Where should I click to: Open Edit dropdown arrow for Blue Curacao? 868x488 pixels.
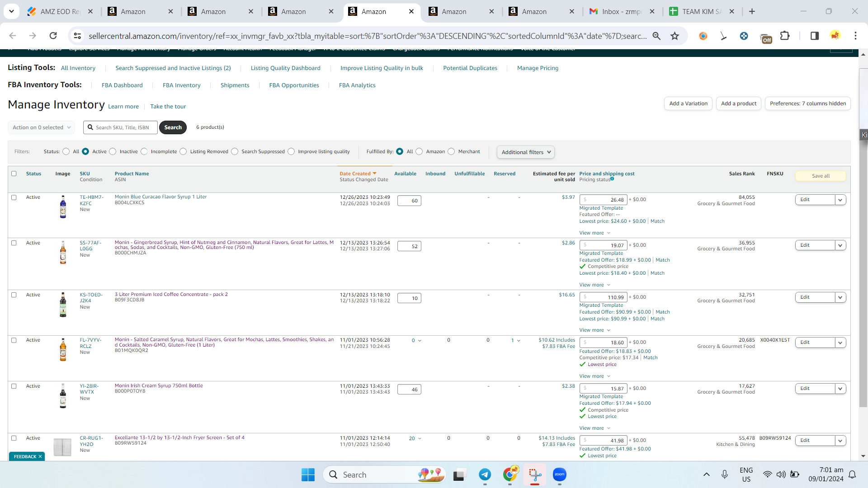840,200
